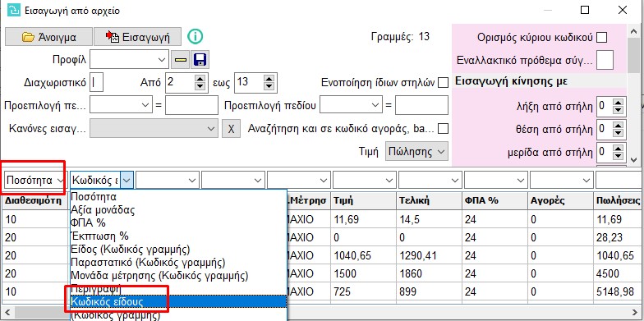Enable Ενοποίηση ίδιων στηλών checkbox

click(x=443, y=82)
